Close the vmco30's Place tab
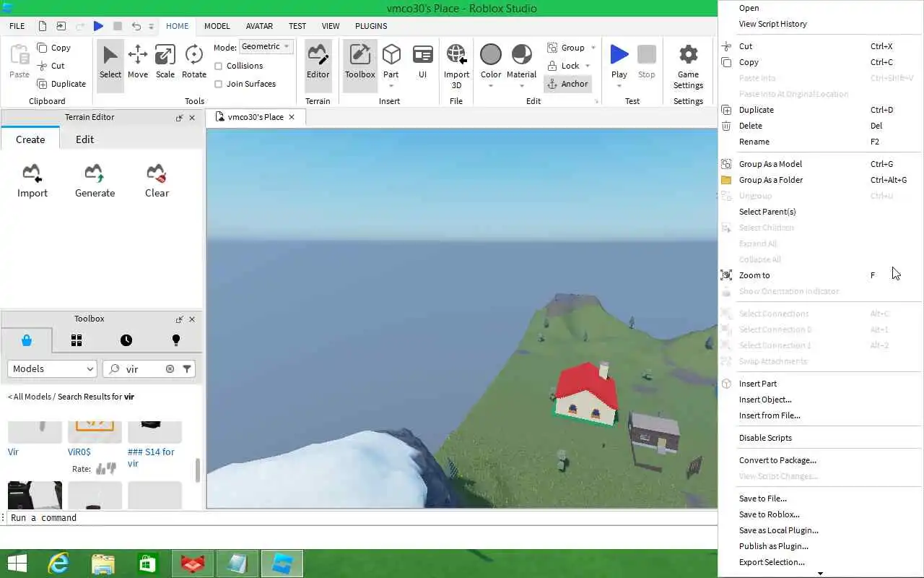The width and height of the screenshot is (924, 578). [x=292, y=117]
